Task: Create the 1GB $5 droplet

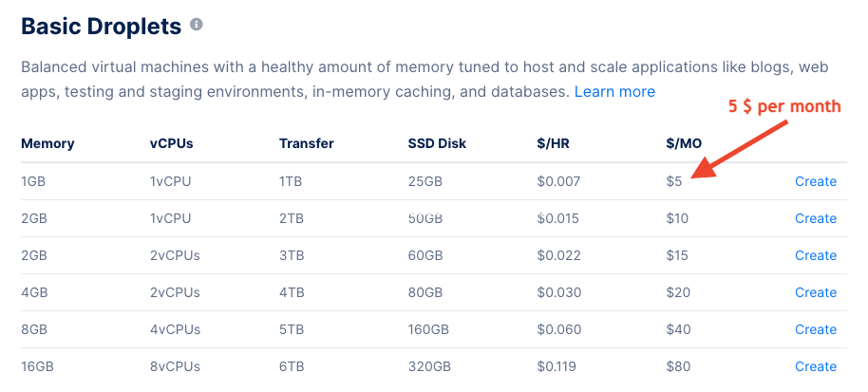Action: [x=816, y=181]
